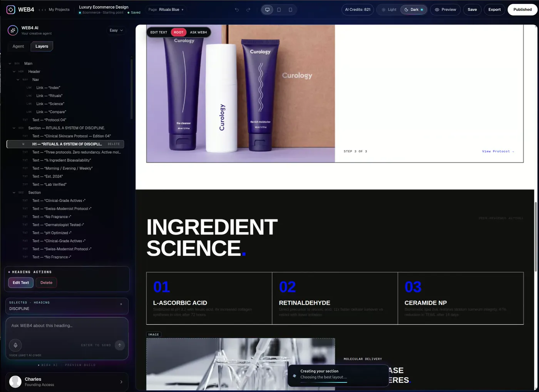Viewport: 539px width, 392px height.
Task: Select ROOT in the canvas toolbar
Action: click(x=179, y=32)
